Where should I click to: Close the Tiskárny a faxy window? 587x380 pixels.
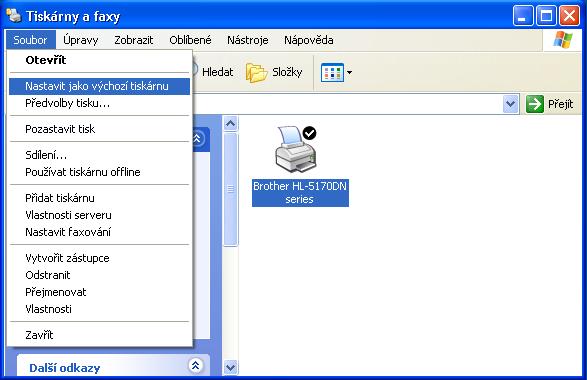tap(569, 16)
